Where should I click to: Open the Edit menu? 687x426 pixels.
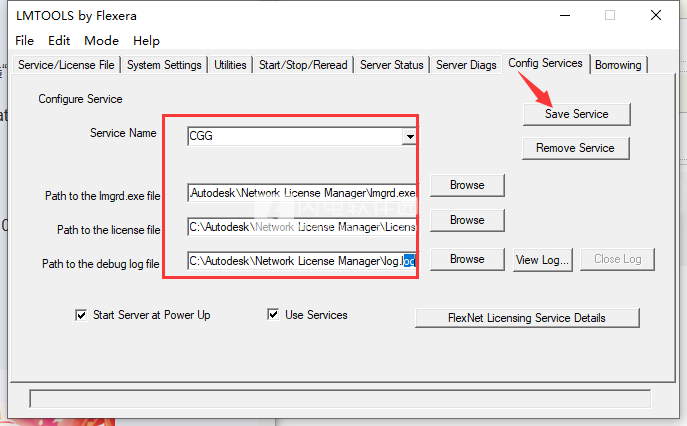click(59, 41)
